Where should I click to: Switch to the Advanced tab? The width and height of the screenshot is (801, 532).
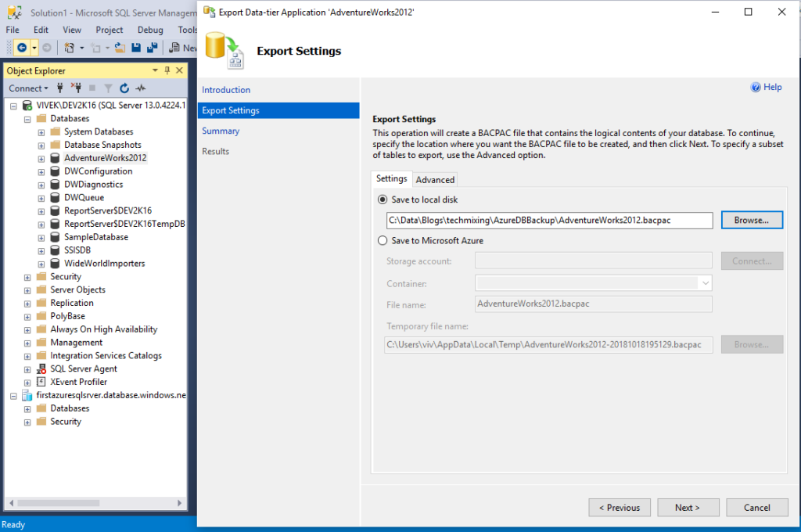click(435, 179)
